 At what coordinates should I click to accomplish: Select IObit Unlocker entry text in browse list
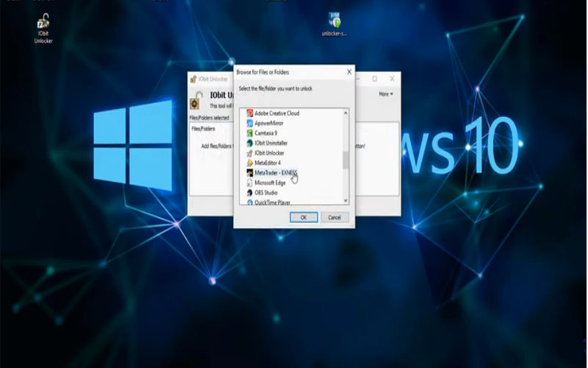[x=269, y=153]
